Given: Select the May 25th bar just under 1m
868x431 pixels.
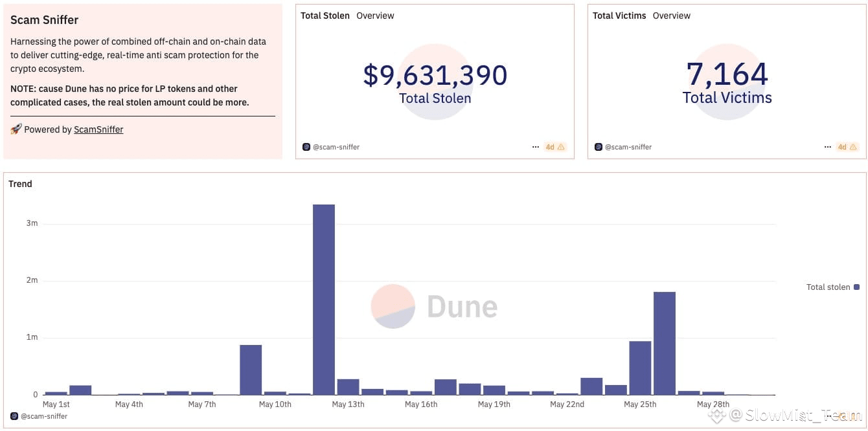Looking at the screenshot, I should (x=640, y=368).
